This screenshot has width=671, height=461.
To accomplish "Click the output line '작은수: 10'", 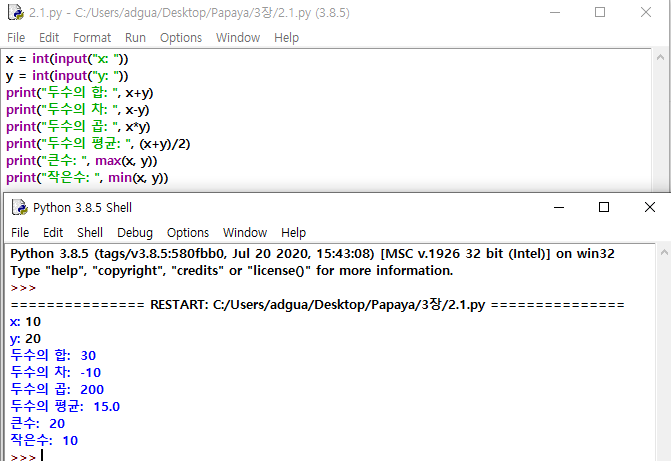I will coord(44,440).
